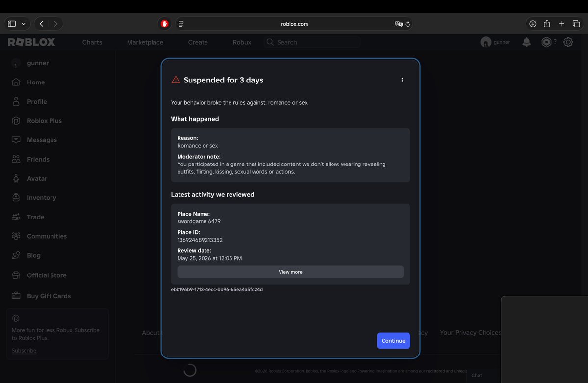Click the Communities sidebar icon
Viewport: 588px width, 383px height.
click(x=16, y=236)
